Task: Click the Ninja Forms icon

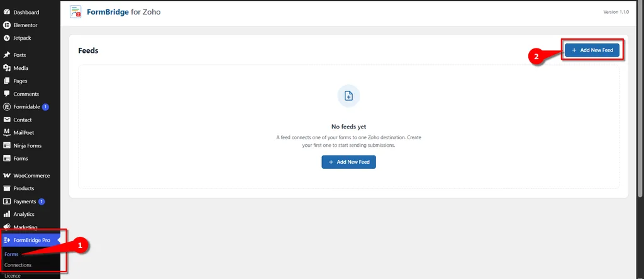Action: click(6, 145)
